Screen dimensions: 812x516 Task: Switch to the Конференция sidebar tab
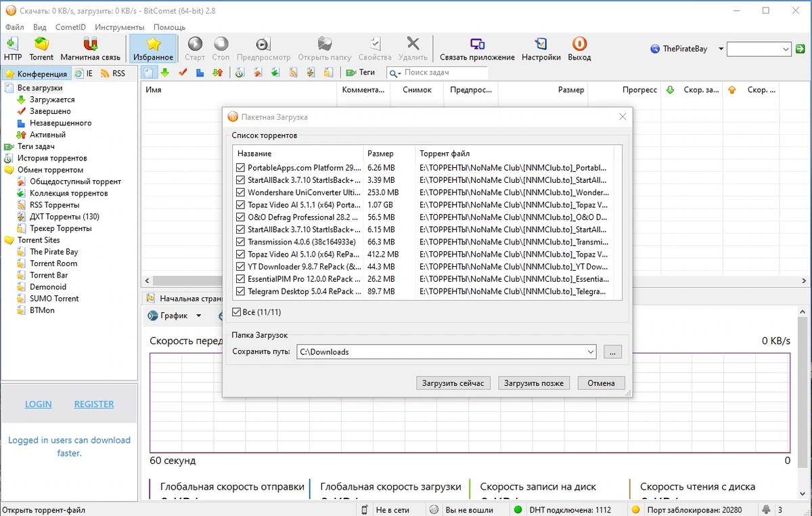point(36,73)
